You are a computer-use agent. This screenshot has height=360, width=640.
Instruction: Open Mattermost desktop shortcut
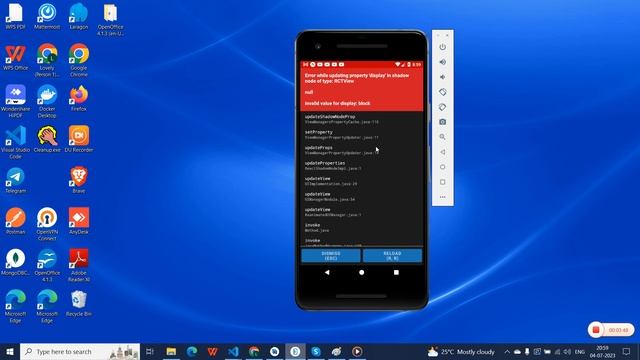pos(47,16)
